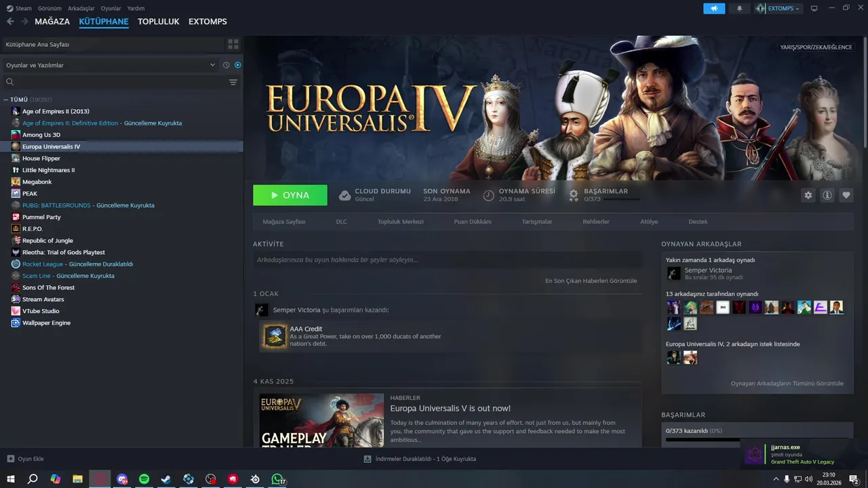Show hidden system tray icons chevron
This screenshot has width=868, height=488.
pos(776,479)
